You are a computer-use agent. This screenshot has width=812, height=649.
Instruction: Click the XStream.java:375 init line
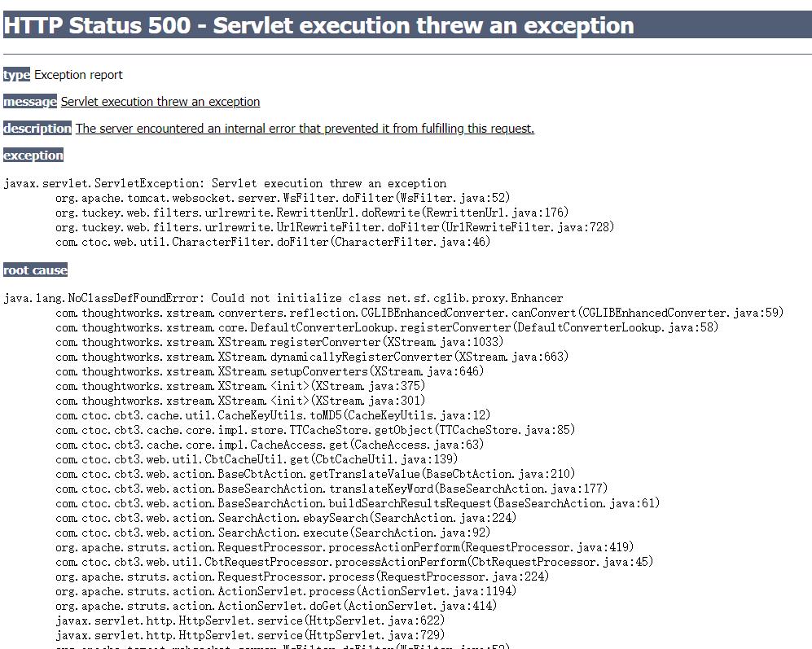click(240, 386)
